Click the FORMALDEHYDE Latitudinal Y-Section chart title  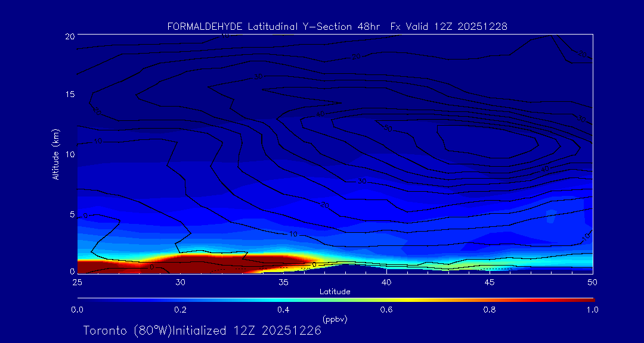(x=337, y=27)
